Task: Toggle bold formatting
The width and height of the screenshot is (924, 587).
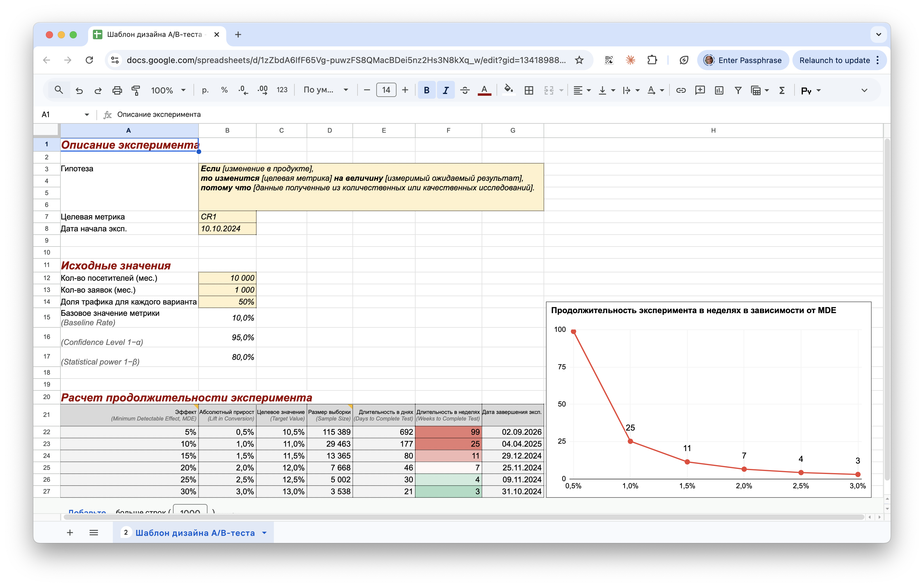Action: coord(426,90)
